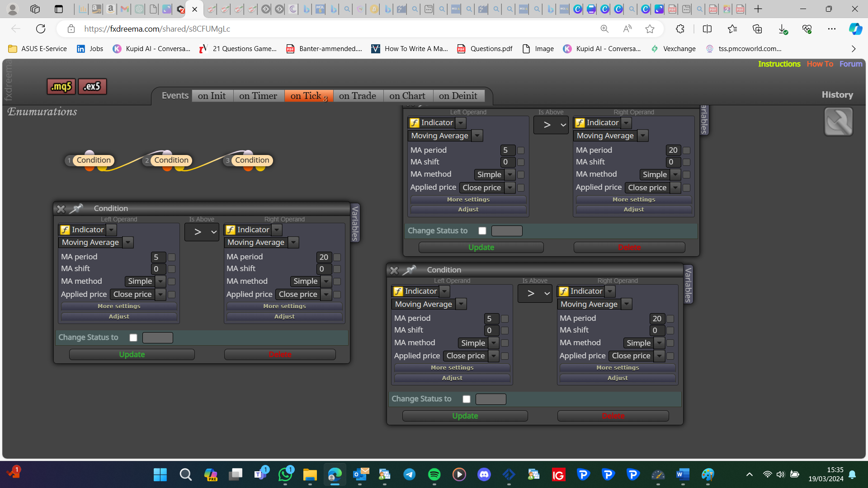The height and width of the screenshot is (488, 868).
Task: Switch to on Chart event tab
Action: [407, 96]
